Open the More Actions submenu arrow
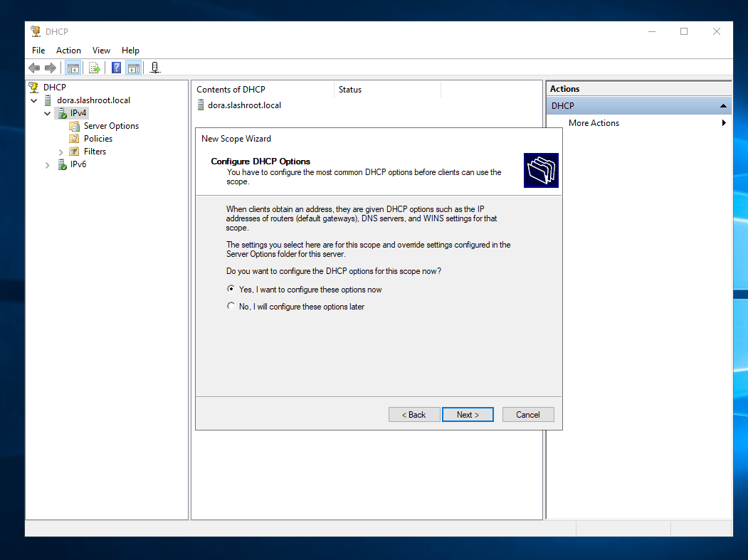Image resolution: width=748 pixels, height=560 pixels. point(724,123)
